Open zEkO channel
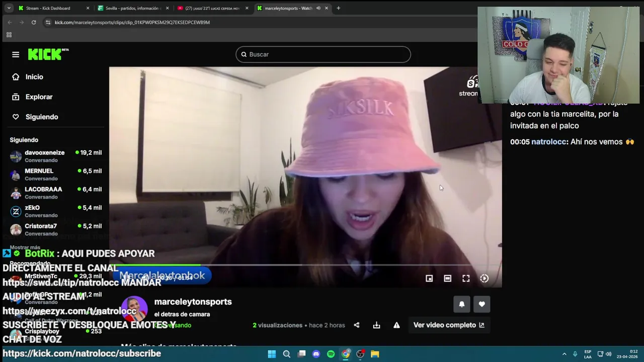This screenshot has height=362, width=644. (55, 211)
